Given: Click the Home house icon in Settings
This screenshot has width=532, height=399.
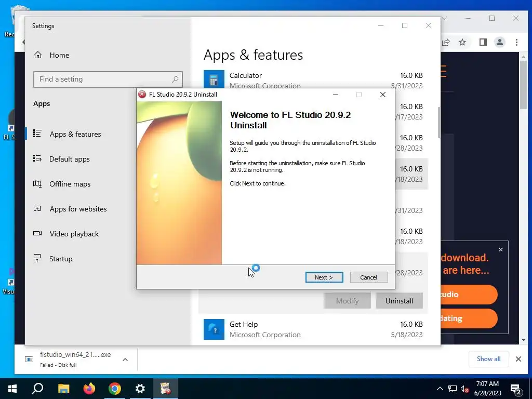Looking at the screenshot, I should coord(38,55).
